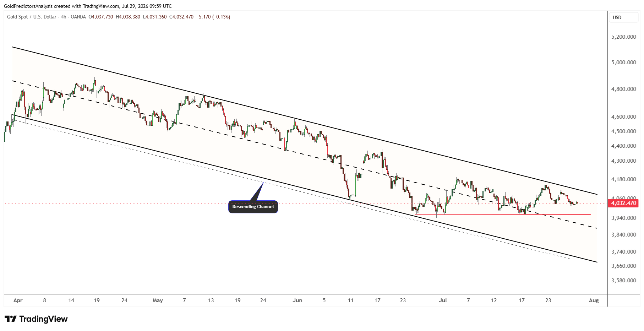
Task: Click the -5.170 (-0.13%) change value
Action: (x=213, y=17)
